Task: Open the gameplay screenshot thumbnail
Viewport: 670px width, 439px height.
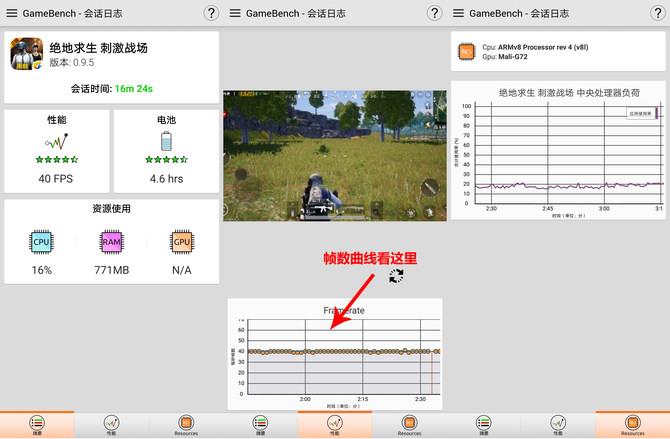Action: click(x=335, y=155)
